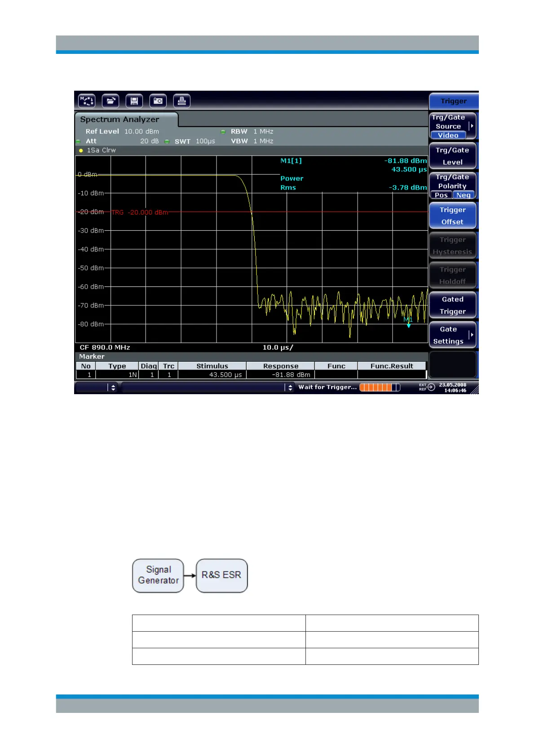This screenshot has height=756, width=535.
Task: Open Trg/Gate Source Video submenu
Action: (x=452, y=126)
